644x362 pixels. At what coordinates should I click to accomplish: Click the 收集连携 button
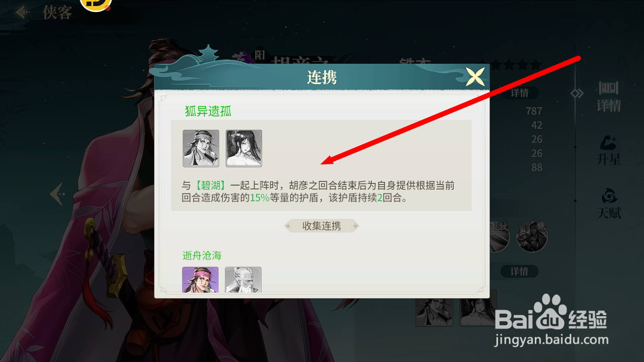click(x=321, y=226)
